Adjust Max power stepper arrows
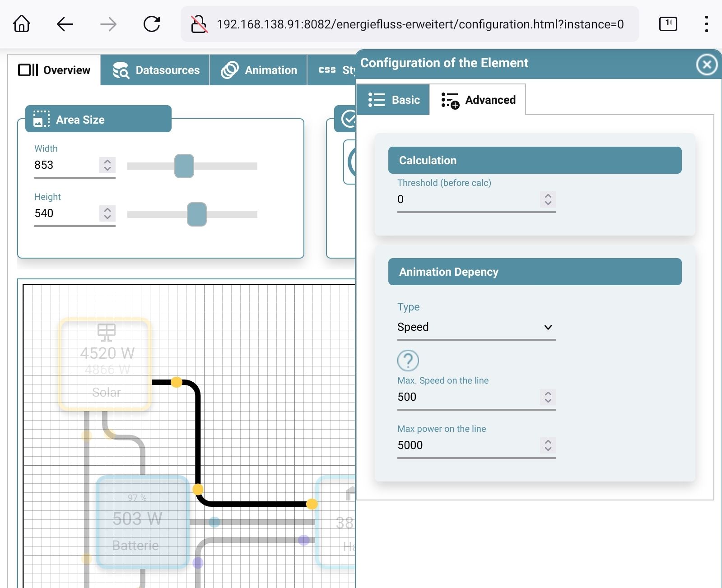This screenshot has width=722, height=588. coord(548,445)
